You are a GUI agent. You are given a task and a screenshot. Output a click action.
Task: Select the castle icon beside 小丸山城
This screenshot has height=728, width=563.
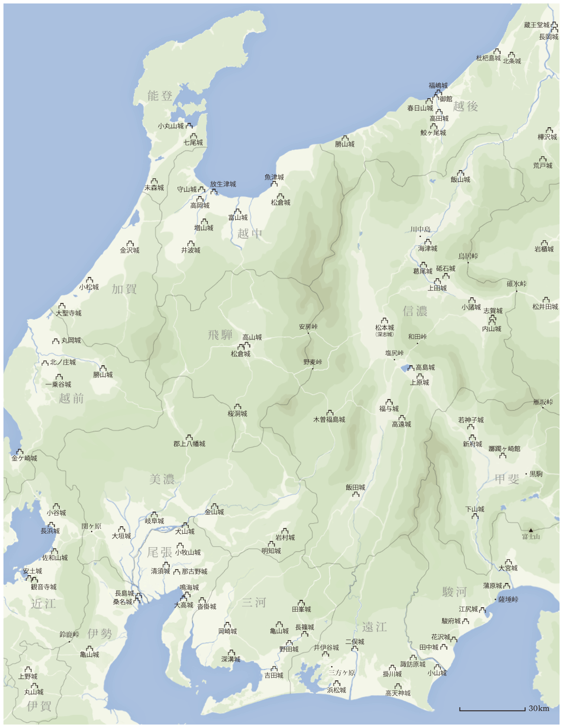[189, 126]
